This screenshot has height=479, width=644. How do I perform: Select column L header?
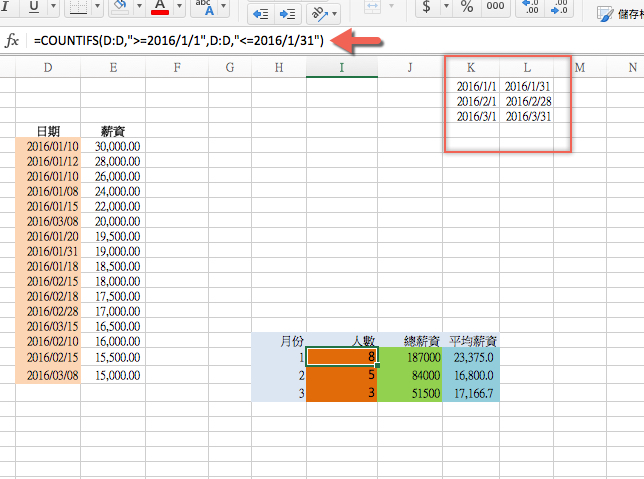(x=527, y=67)
